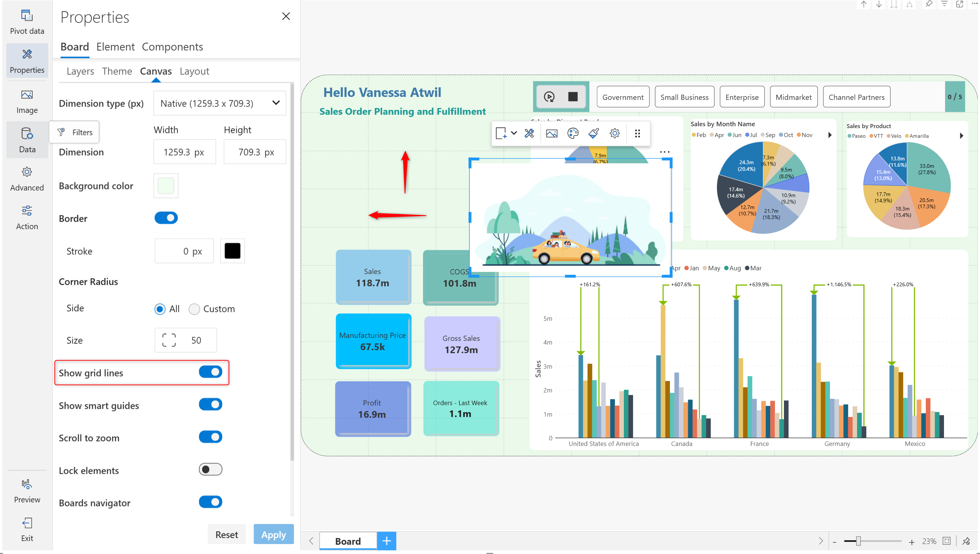Open the Dimension type dropdown
The height and width of the screenshot is (554, 980).
tap(219, 103)
